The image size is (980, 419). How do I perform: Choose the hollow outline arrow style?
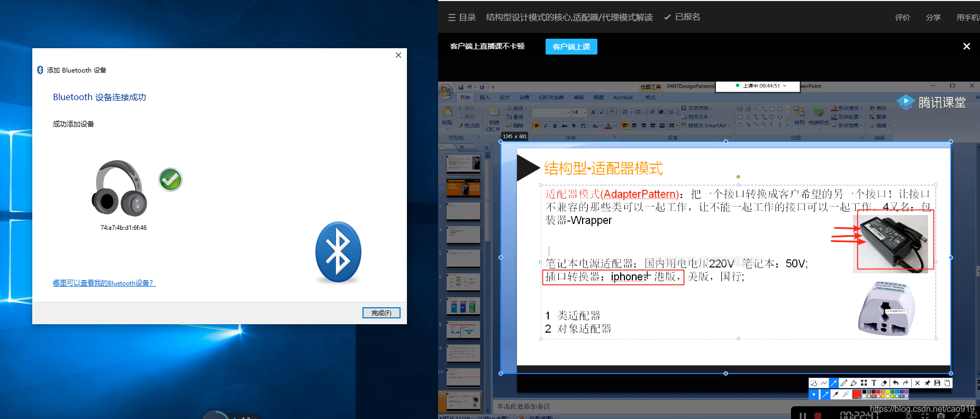(846, 394)
